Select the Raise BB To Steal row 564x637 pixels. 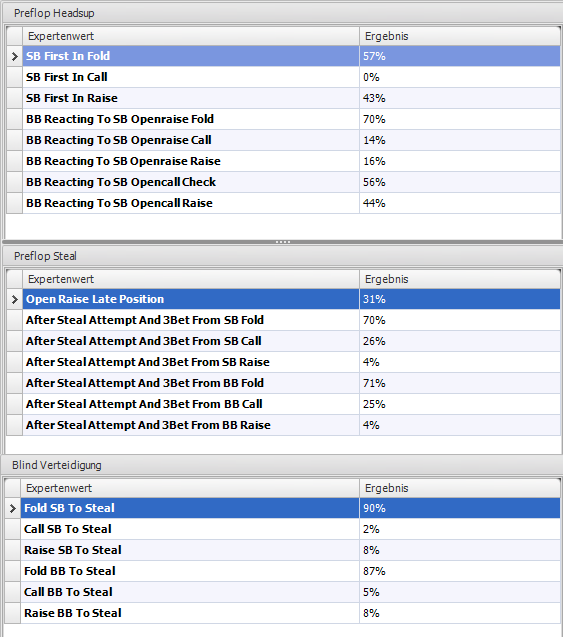291,613
